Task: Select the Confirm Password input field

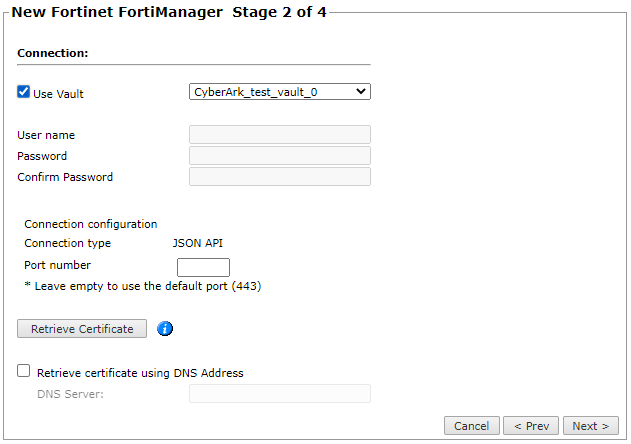Action: (279, 177)
